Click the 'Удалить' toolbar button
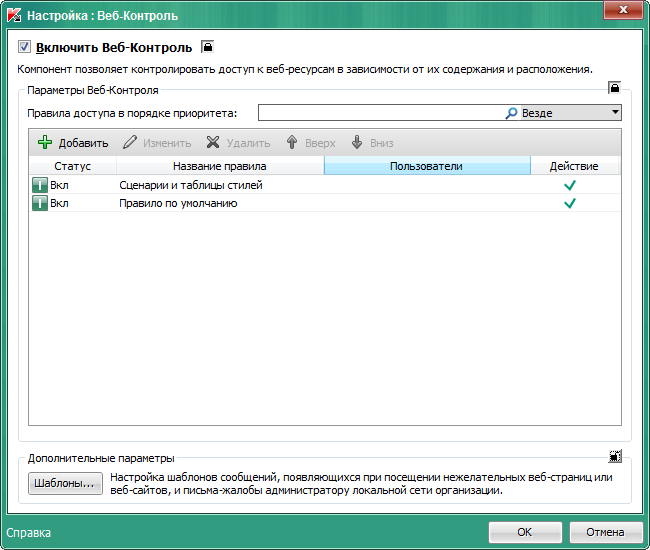Image resolution: width=650 pixels, height=550 pixels. pos(238,143)
